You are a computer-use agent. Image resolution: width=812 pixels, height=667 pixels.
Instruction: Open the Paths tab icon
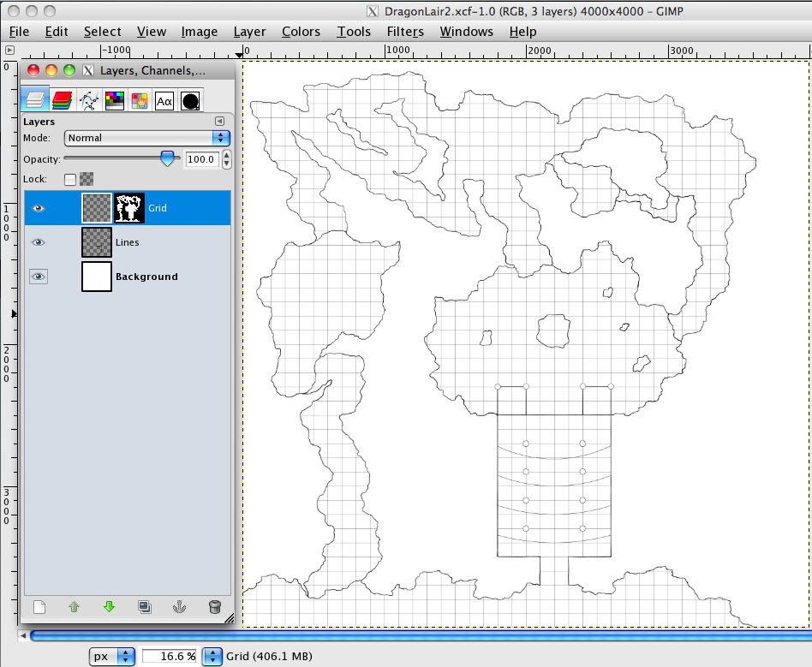click(x=87, y=100)
